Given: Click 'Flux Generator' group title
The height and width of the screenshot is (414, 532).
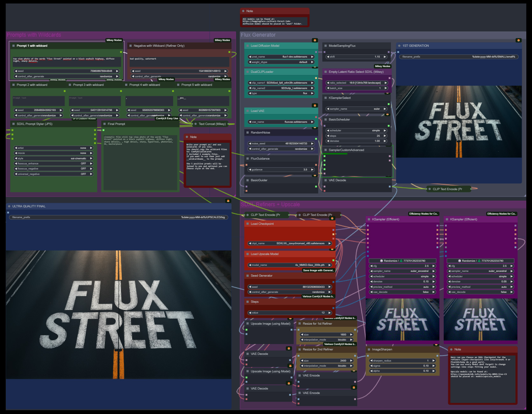Looking at the screenshot, I should (258, 35).
